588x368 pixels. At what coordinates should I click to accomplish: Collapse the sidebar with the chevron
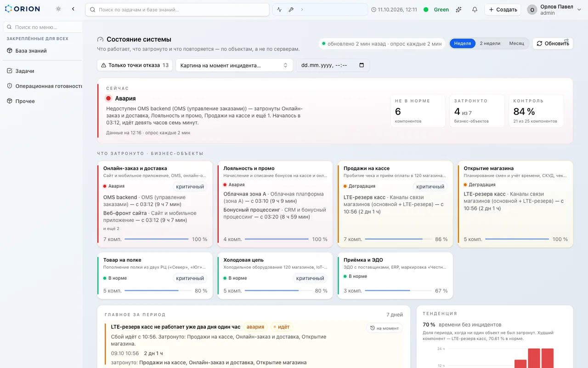[73, 9]
